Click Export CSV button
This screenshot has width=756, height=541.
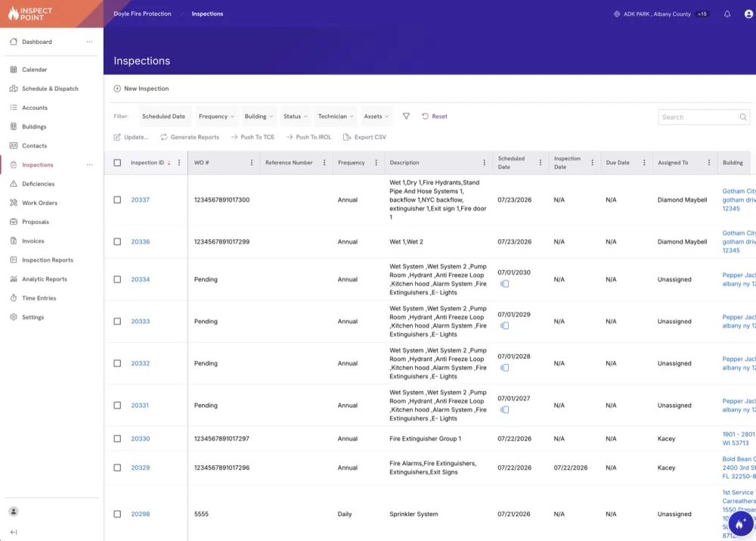point(364,137)
